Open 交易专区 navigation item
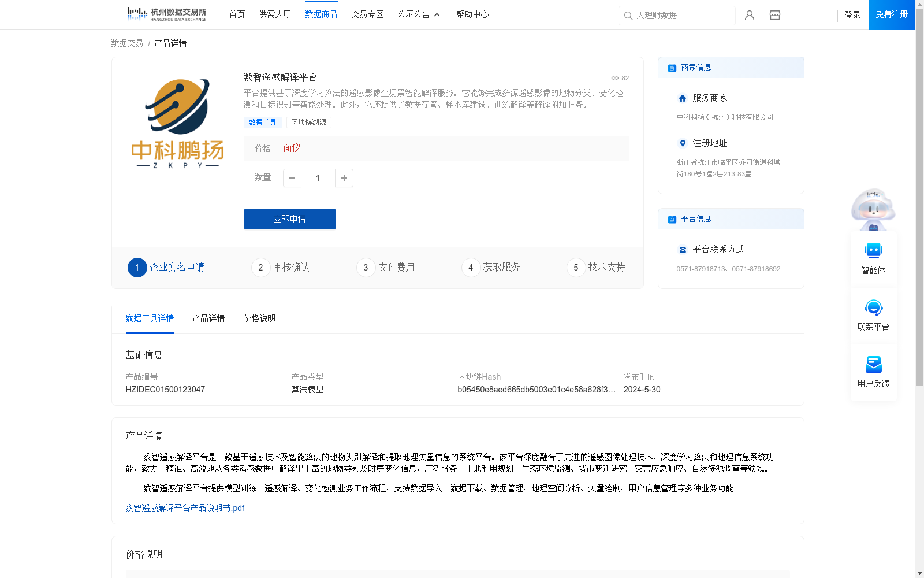The height and width of the screenshot is (578, 924). [x=367, y=14]
